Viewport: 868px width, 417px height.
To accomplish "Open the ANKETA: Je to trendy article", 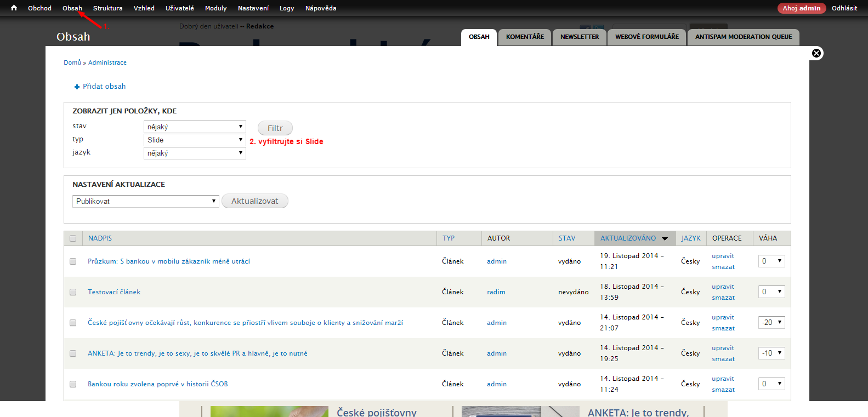I will tap(197, 353).
